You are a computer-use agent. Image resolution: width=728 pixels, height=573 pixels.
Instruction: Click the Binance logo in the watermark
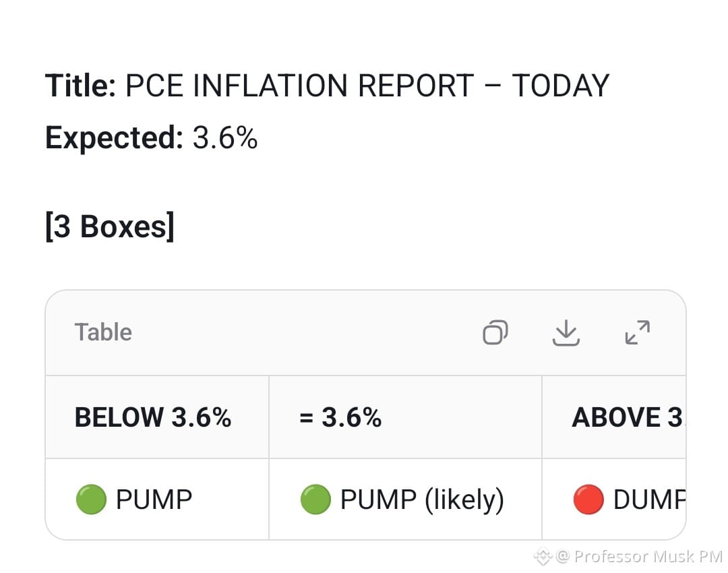coord(543,556)
